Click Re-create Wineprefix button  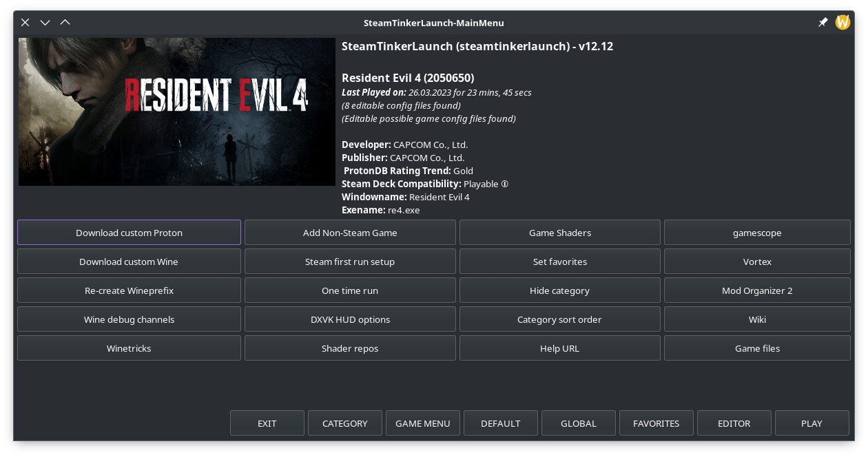129,290
